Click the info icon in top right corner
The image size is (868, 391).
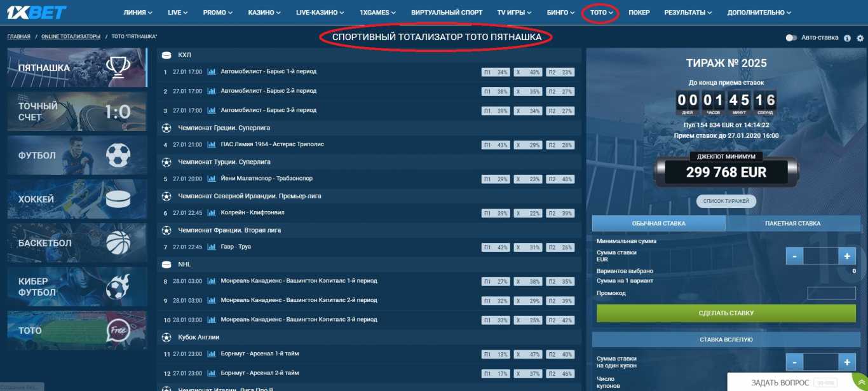[848, 38]
